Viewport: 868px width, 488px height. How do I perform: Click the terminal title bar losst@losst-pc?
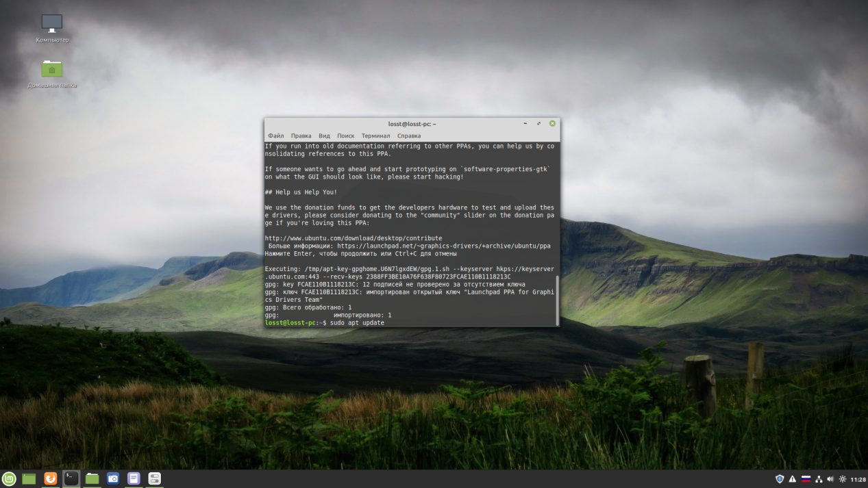[412, 124]
